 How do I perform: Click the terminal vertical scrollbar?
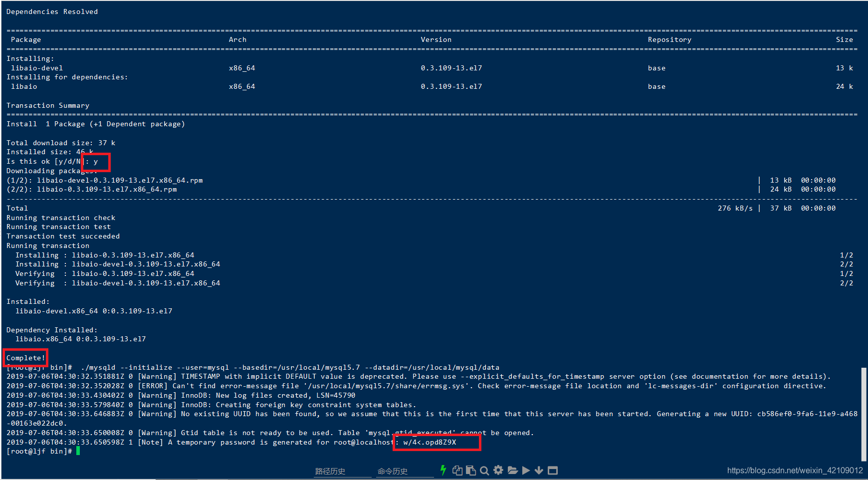[x=864, y=414]
